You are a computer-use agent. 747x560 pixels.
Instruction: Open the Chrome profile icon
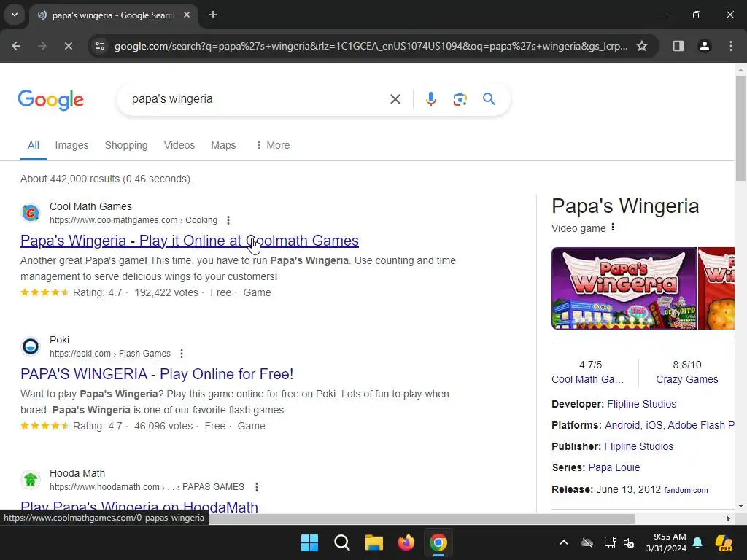click(x=704, y=46)
